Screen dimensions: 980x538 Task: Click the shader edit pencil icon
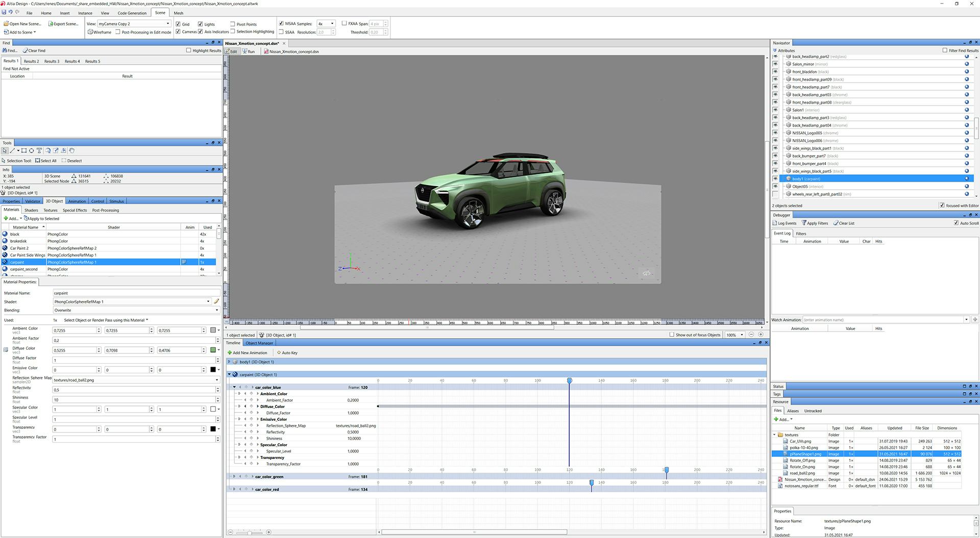coord(216,301)
